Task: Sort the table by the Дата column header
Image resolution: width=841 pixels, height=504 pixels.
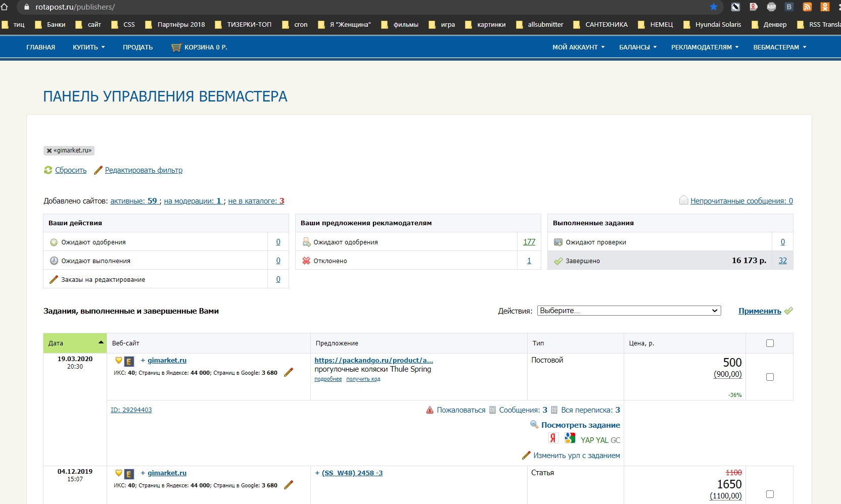Action: [75, 343]
